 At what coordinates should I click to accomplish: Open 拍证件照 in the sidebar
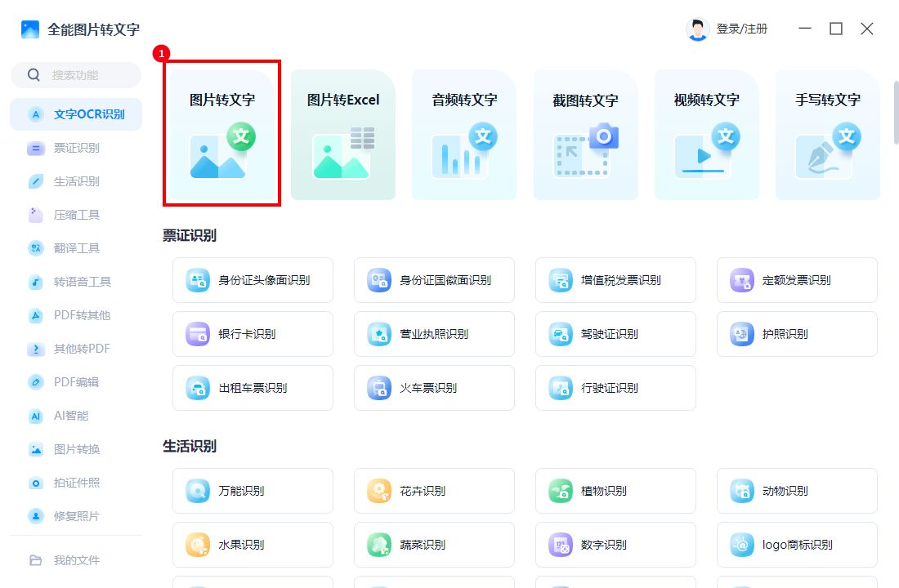[x=76, y=483]
